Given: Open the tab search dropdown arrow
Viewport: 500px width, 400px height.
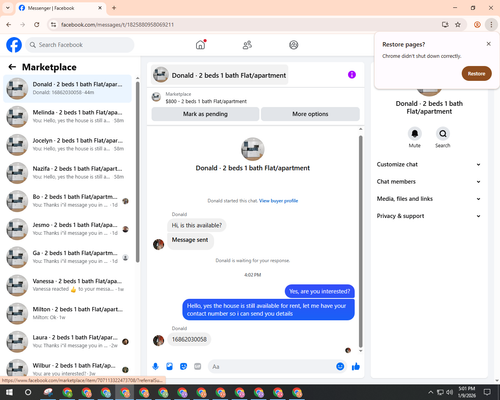Looking at the screenshot, I should (x=8, y=8).
